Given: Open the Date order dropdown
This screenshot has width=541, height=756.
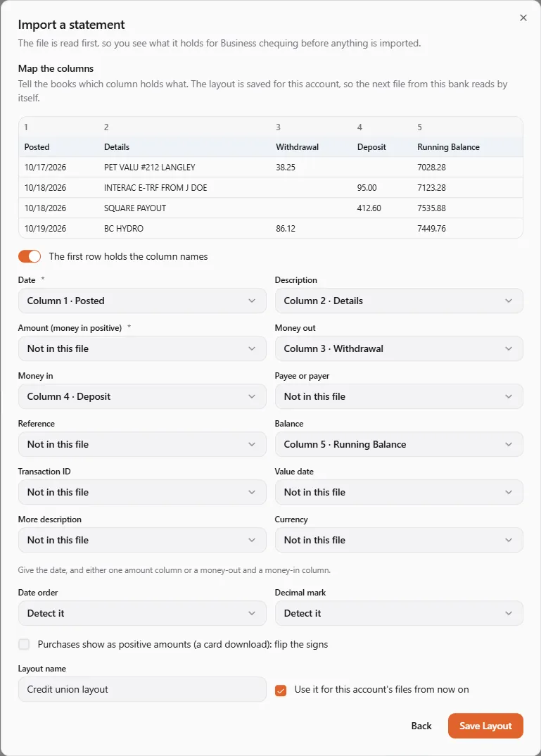Looking at the screenshot, I should [x=142, y=613].
